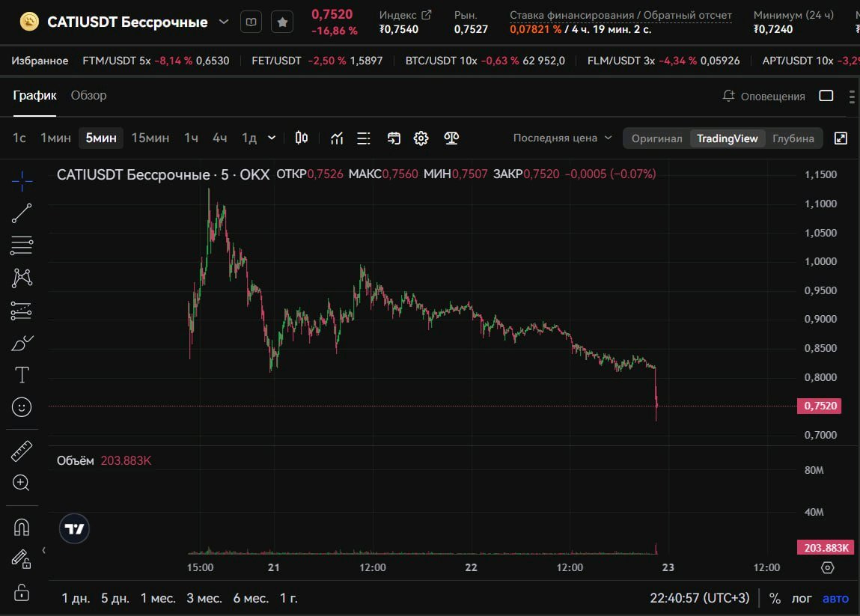Open the compare balance scale icon

[451, 138]
